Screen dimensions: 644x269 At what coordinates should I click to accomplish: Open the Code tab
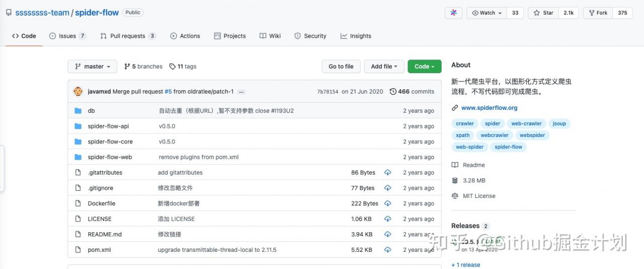click(24, 36)
